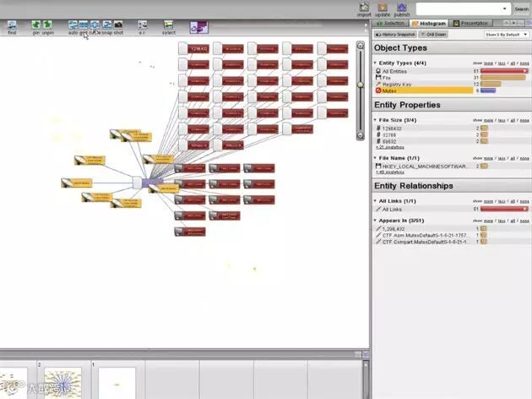
Task: Click the red All Entities histogram bar
Action: 504,71
